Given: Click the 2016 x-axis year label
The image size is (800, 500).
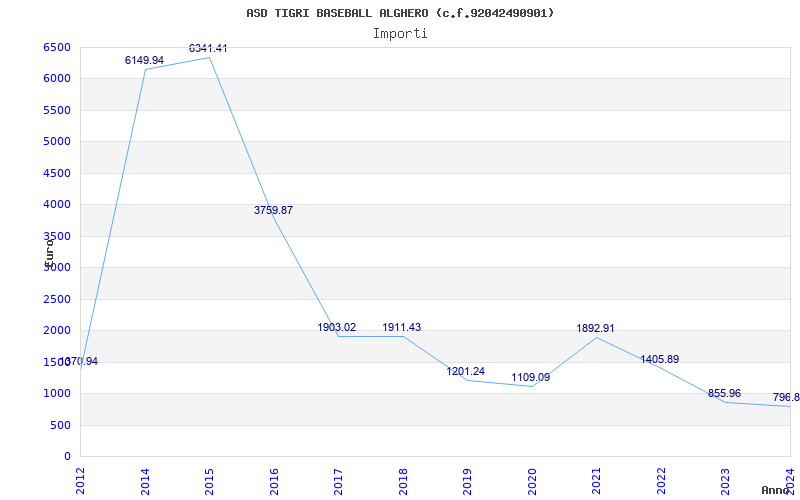Looking at the screenshot, I should (274, 481).
